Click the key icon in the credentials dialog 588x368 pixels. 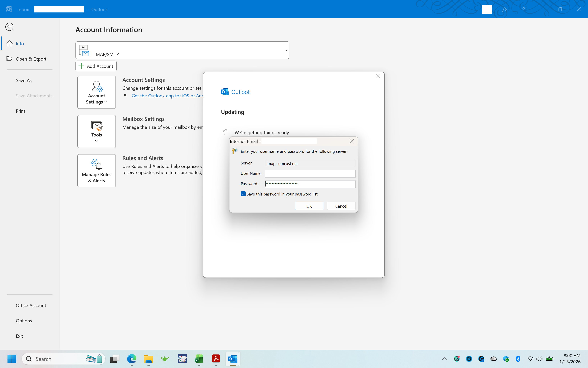tap(234, 151)
